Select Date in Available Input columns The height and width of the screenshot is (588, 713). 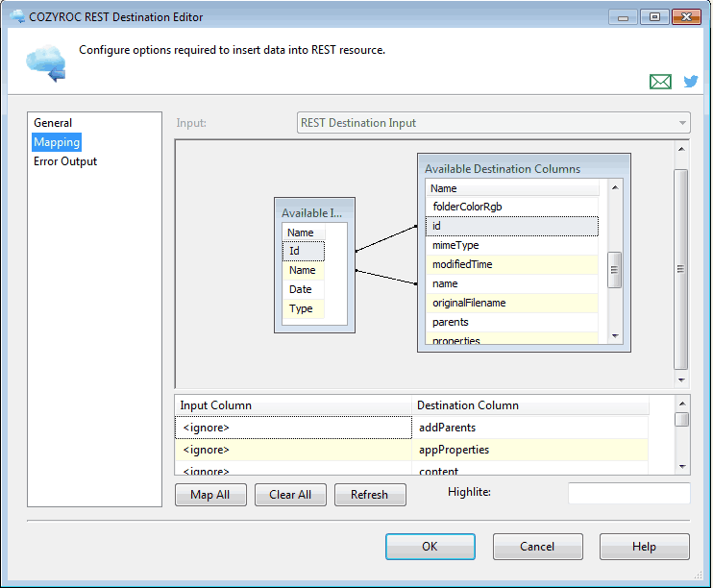point(304,289)
